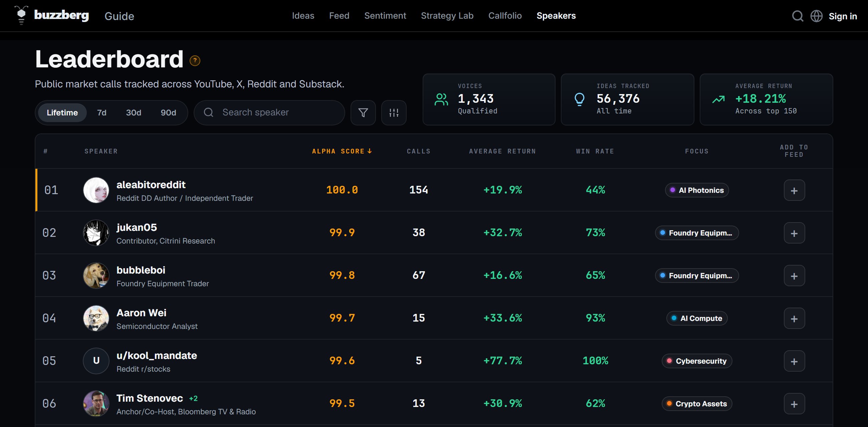868x427 pixels.
Task: Open the Feed nav item
Action: (339, 16)
